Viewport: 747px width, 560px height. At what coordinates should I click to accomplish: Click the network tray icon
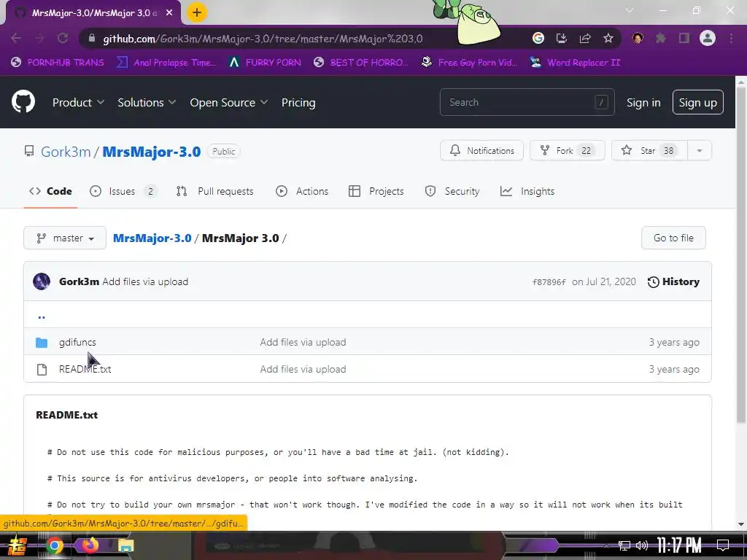pos(624,545)
